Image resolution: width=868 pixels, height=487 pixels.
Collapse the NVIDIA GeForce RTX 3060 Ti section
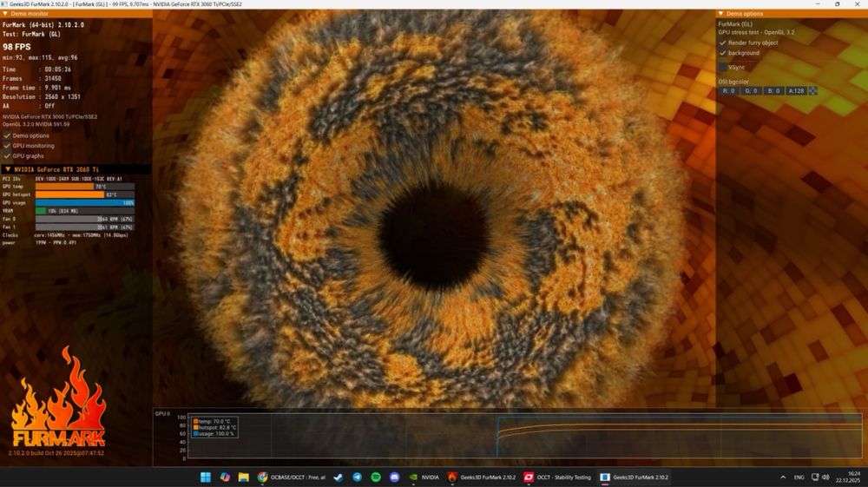pos(8,169)
